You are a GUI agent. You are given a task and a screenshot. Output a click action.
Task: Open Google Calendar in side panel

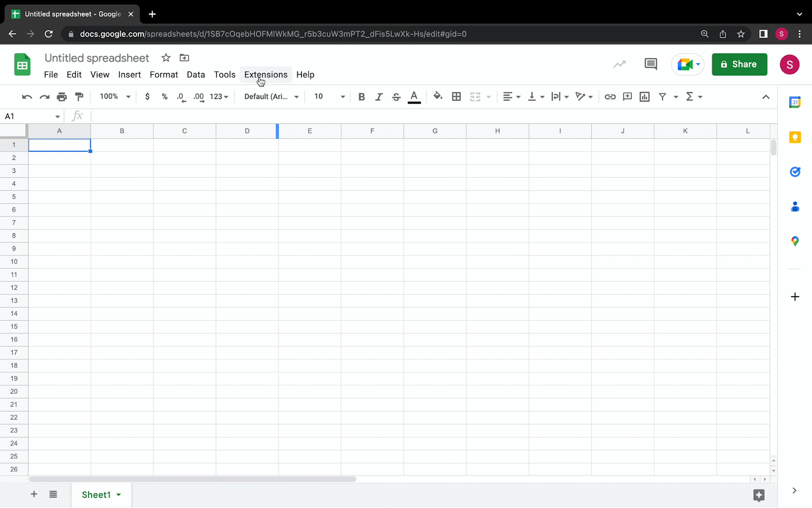795,103
